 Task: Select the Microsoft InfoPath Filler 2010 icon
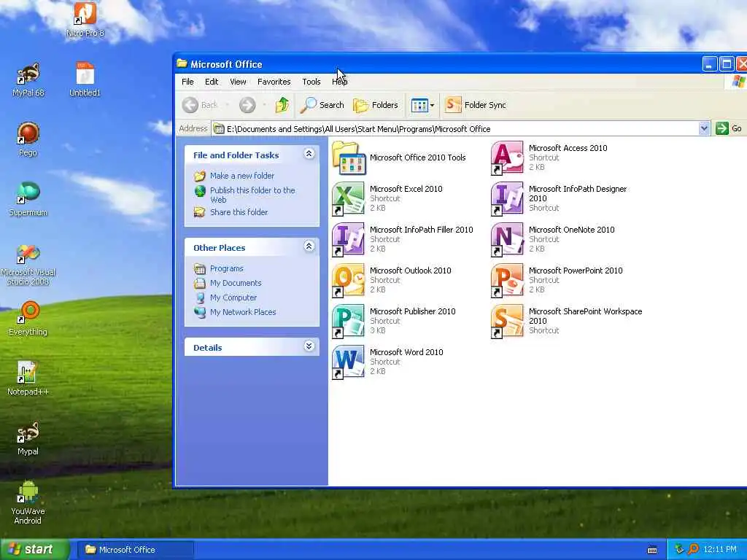[348, 239]
